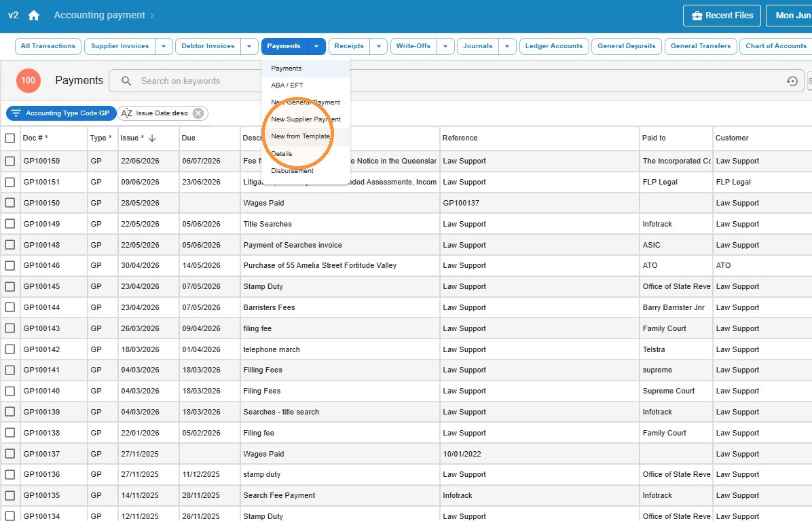The image size is (812, 521).
Task: Click the search history refresh icon
Action: point(792,81)
